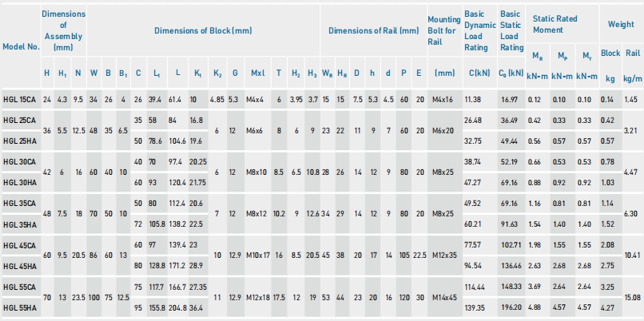This screenshot has height=321, width=644.
Task: Click the HGL 30CA model number
Action: [x=20, y=161]
